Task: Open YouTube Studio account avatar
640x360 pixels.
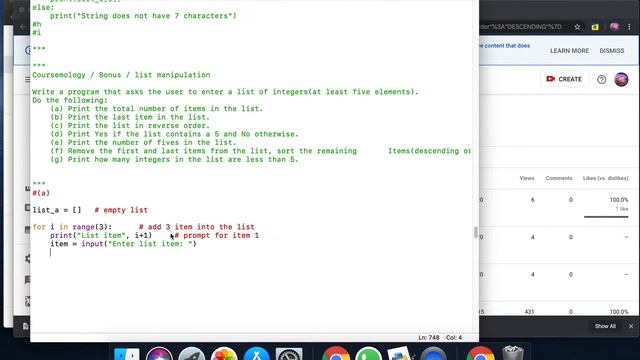Action: [621, 80]
